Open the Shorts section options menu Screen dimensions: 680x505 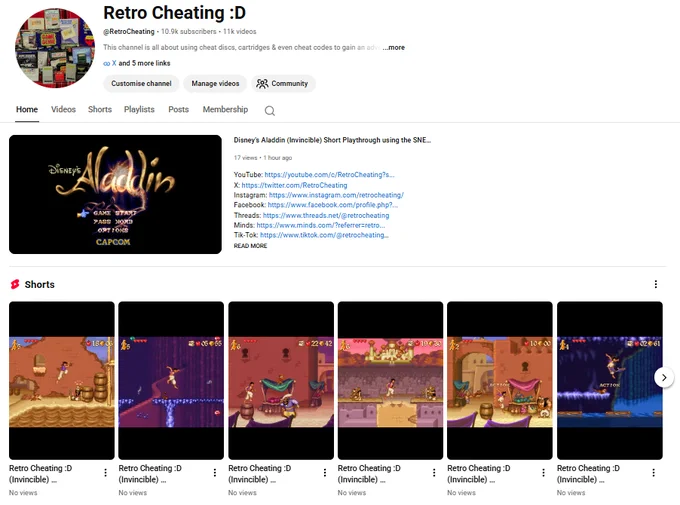655,284
